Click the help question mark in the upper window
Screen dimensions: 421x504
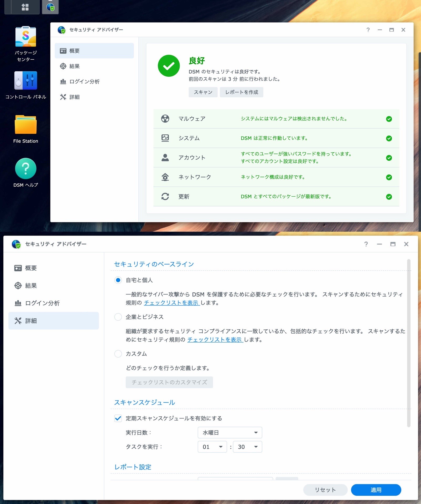(368, 30)
